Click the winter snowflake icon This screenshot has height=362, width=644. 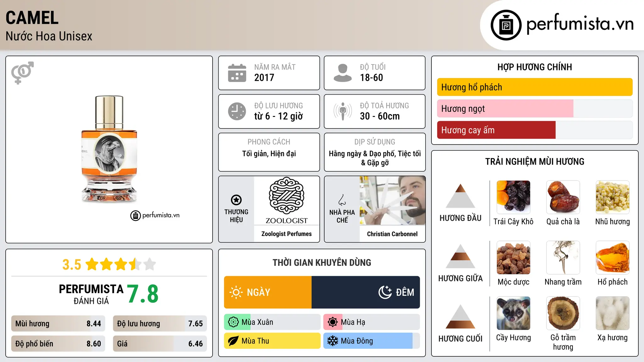coord(333,341)
